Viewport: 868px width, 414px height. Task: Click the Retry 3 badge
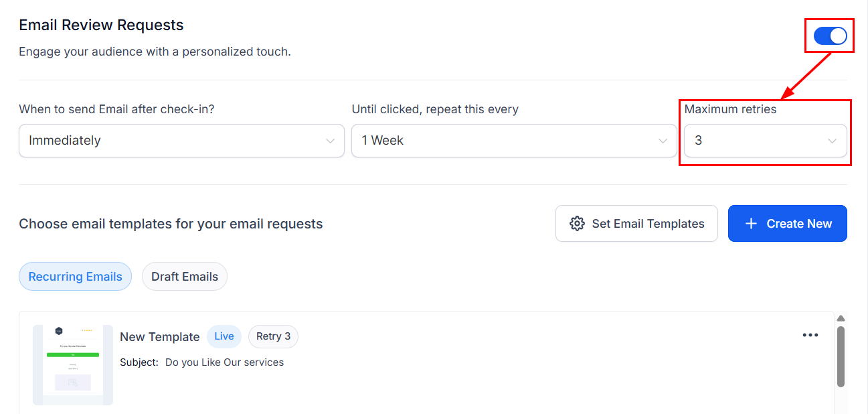click(x=273, y=336)
